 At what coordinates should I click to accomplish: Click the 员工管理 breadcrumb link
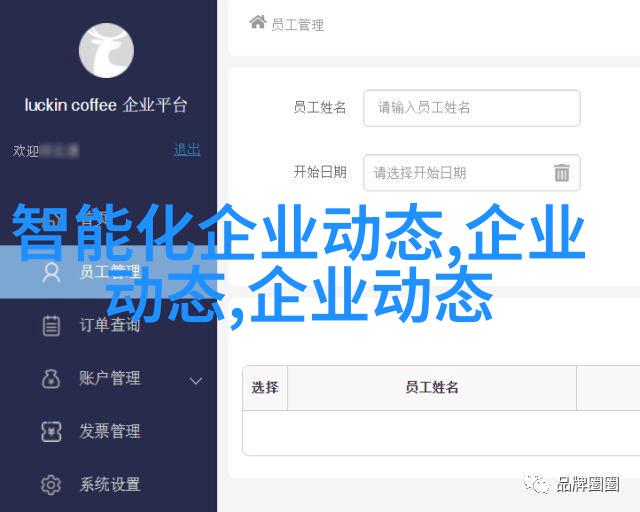(298, 25)
